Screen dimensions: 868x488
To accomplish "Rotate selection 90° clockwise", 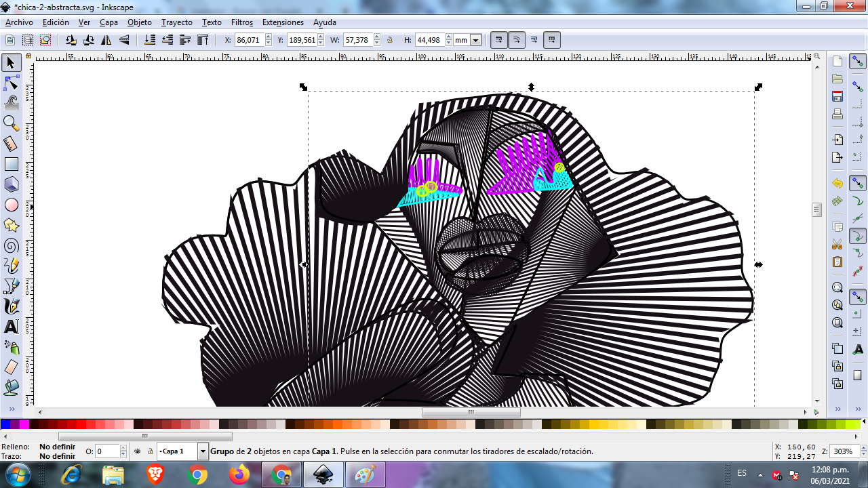I will point(88,40).
